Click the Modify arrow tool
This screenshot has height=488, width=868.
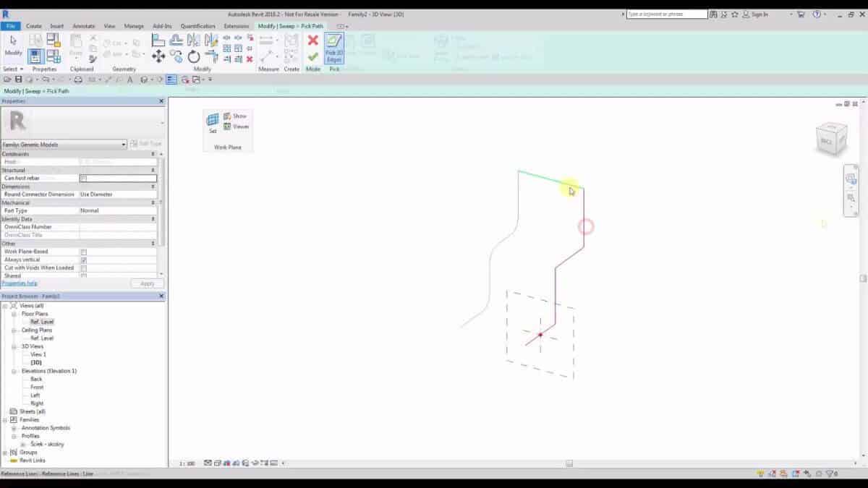tap(13, 44)
